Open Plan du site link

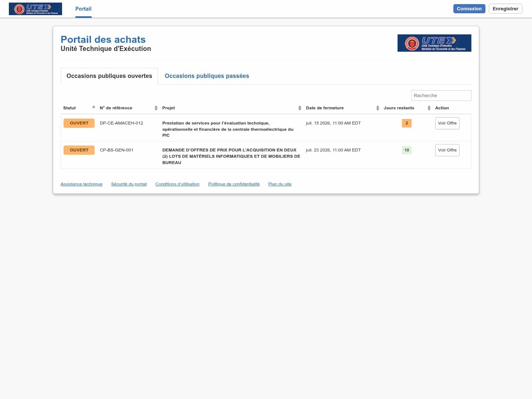tap(280, 184)
